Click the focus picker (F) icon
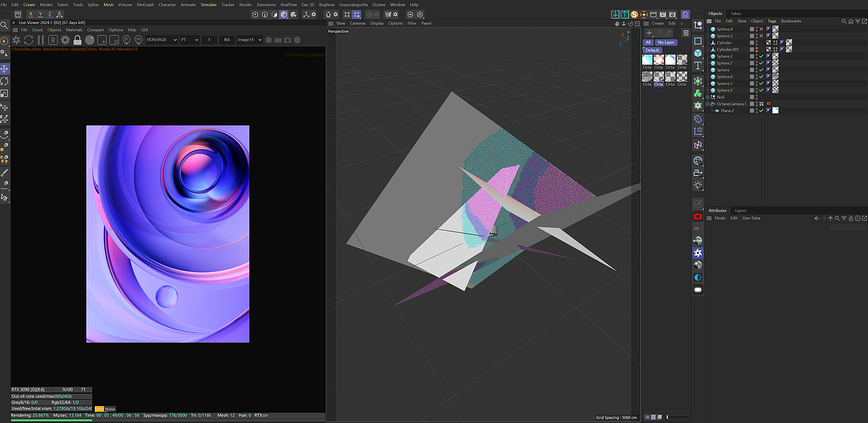The height and width of the screenshot is (423, 868). point(126,40)
